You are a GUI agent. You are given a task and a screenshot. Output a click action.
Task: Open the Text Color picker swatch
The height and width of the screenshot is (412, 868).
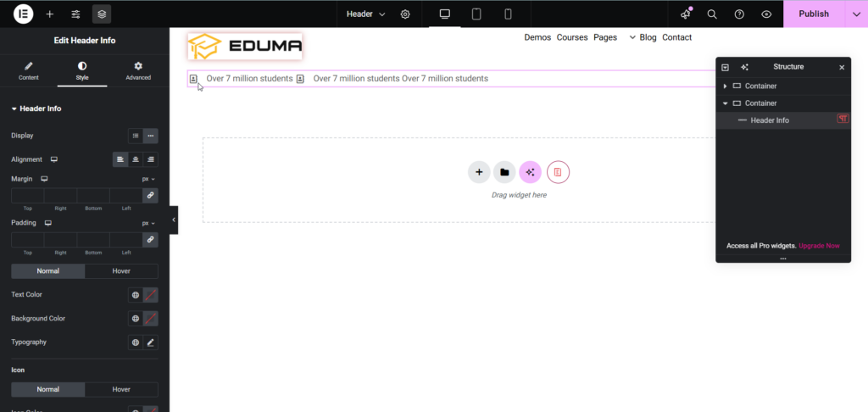click(x=151, y=295)
